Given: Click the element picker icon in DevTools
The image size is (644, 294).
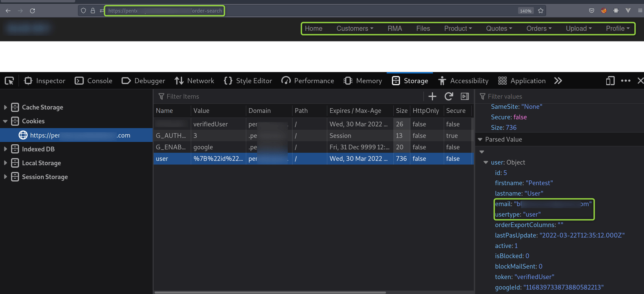Looking at the screenshot, I should coord(9,81).
